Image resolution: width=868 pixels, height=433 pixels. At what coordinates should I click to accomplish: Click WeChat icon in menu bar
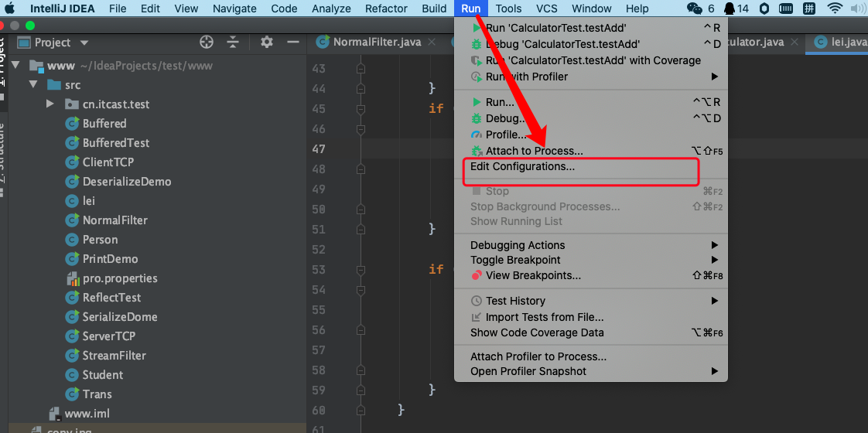(x=695, y=9)
